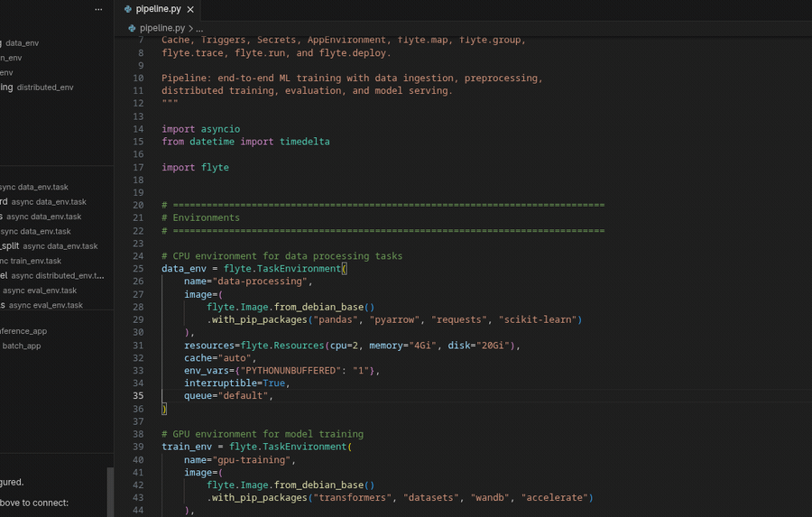
Task: Select the batch_app entry in the sidebar
Action: (22, 346)
